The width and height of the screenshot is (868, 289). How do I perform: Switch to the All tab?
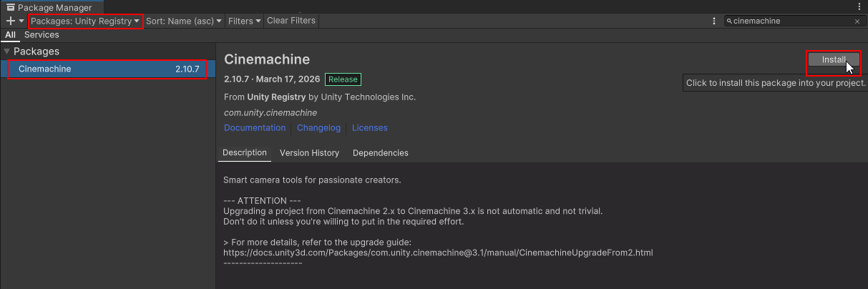tap(10, 34)
